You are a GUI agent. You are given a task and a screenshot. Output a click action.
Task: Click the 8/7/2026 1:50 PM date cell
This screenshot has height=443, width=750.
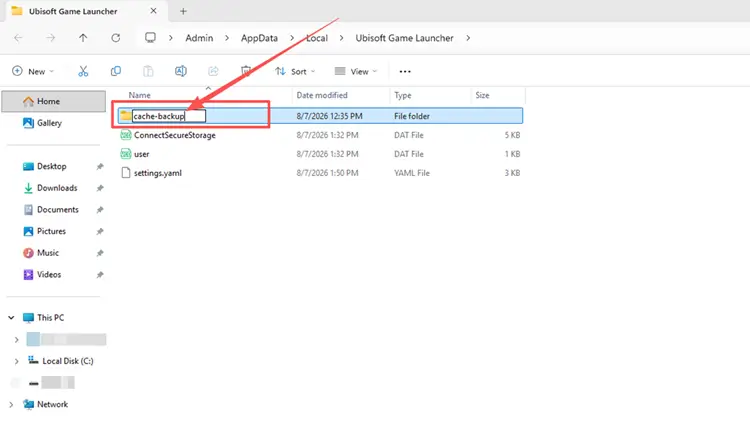click(327, 173)
